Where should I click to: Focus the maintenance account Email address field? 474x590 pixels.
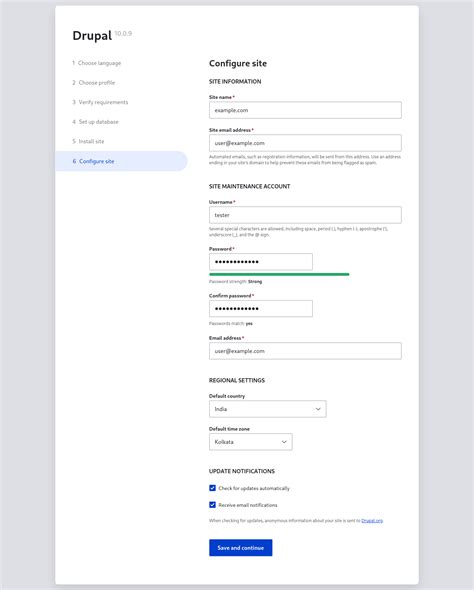click(305, 351)
